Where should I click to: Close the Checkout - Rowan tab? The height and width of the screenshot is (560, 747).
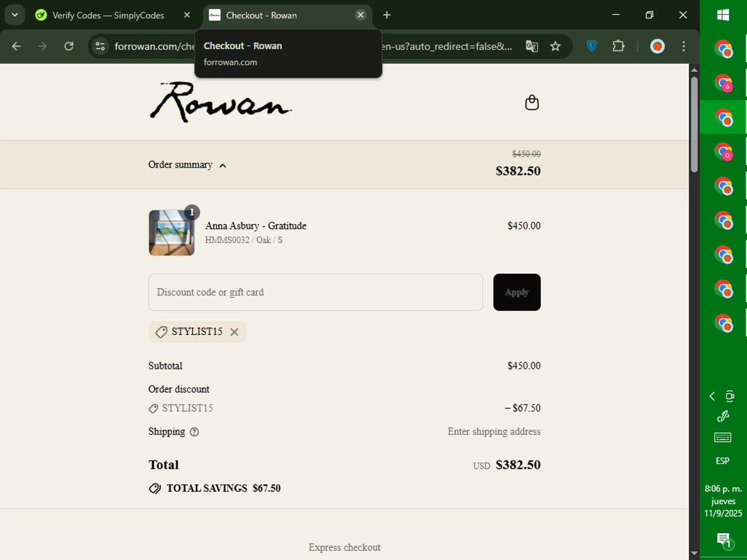(x=361, y=15)
